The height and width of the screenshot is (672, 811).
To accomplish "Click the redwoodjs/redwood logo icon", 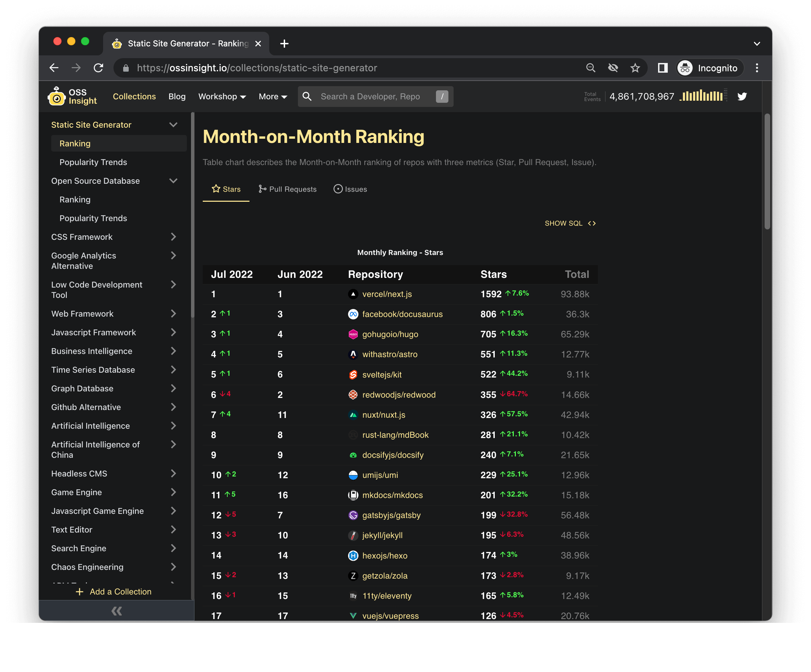I will pyautogui.click(x=353, y=395).
